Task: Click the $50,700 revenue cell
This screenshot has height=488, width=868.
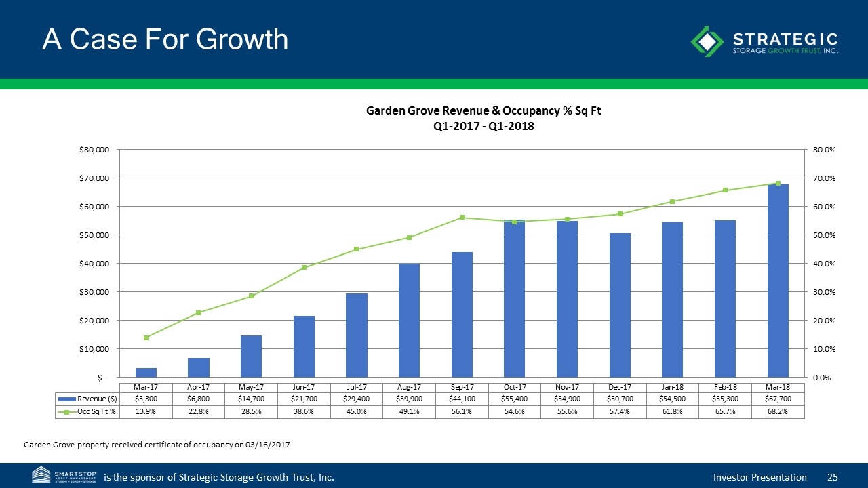Action: pyautogui.click(x=620, y=400)
